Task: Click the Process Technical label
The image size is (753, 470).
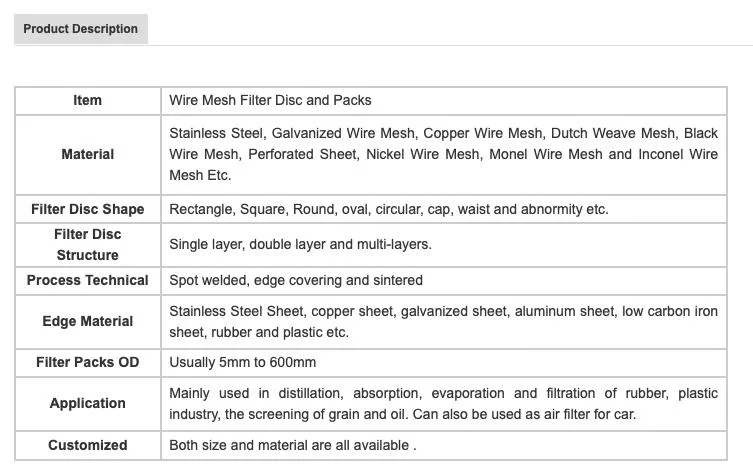Action: point(88,280)
